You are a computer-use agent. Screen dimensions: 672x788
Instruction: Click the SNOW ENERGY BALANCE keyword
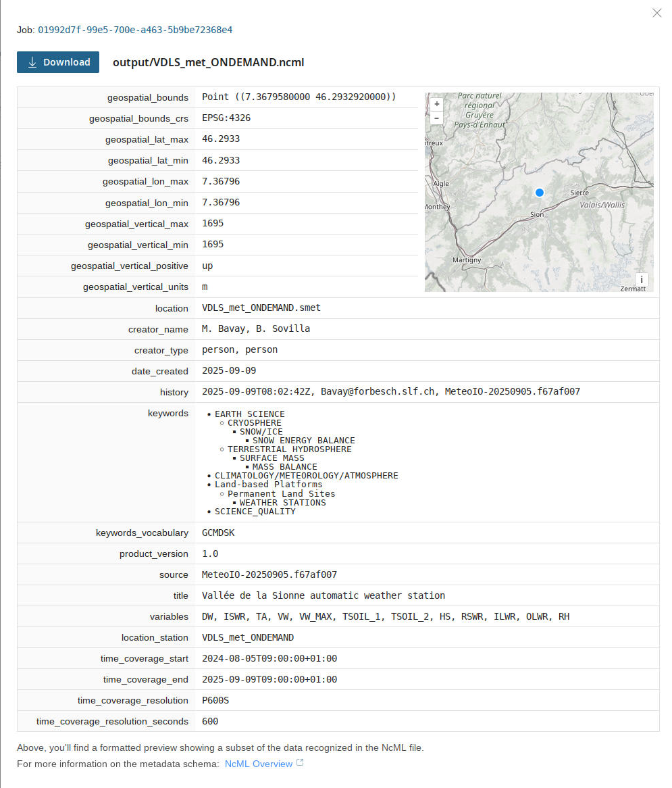pos(303,441)
